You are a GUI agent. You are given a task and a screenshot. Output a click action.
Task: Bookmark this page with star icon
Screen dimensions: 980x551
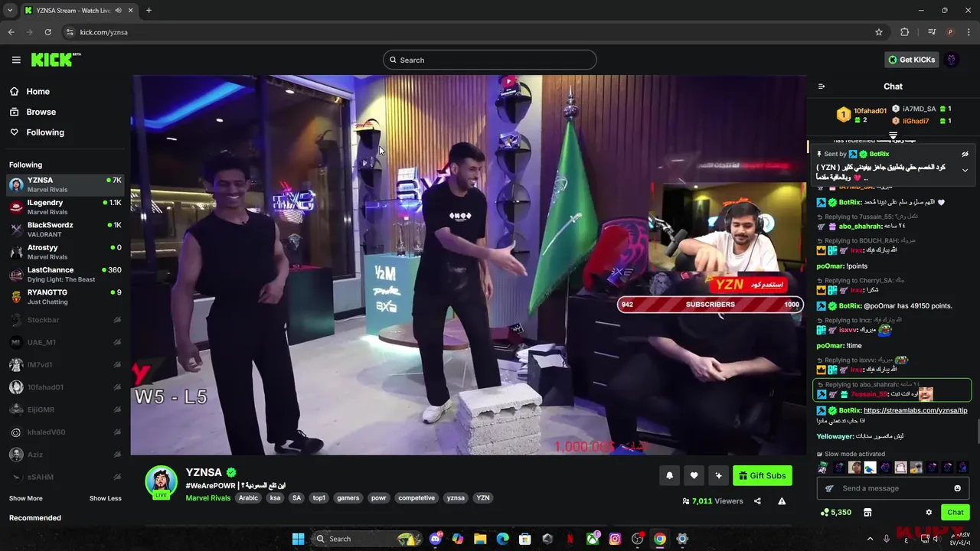pyautogui.click(x=879, y=32)
